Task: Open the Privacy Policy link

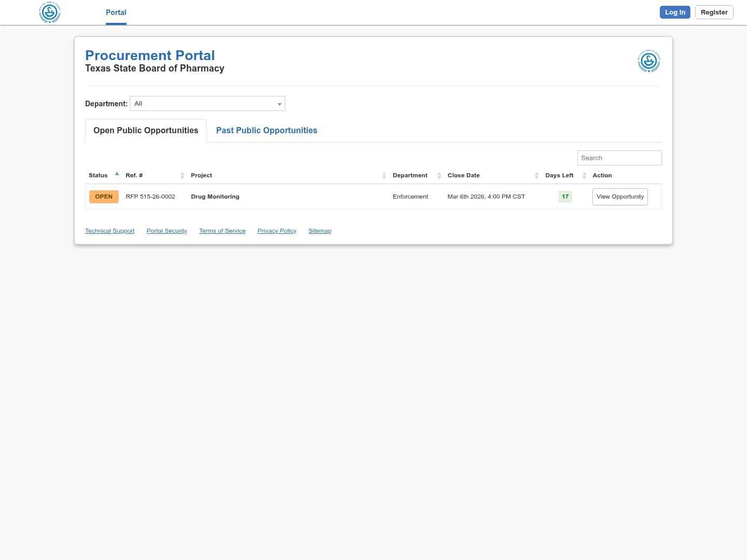Action: 276,231
